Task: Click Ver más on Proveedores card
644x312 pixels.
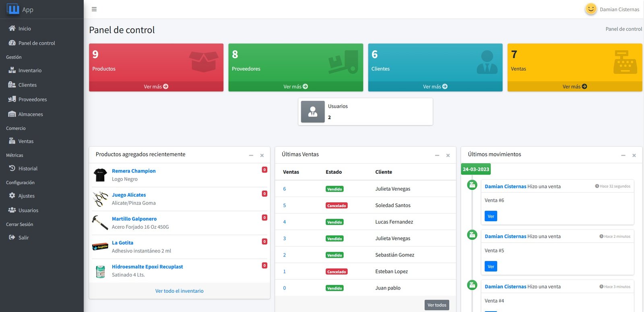Action: click(296, 86)
